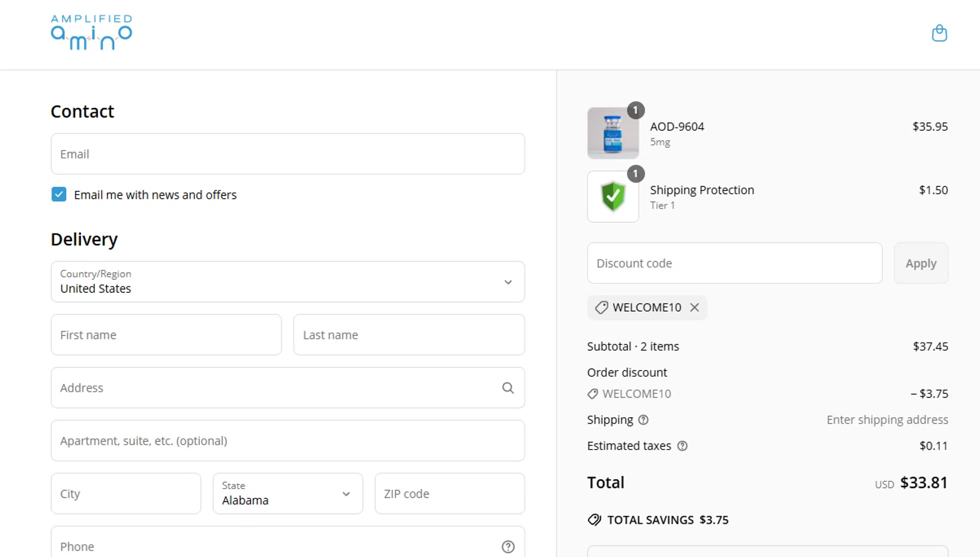Image resolution: width=980 pixels, height=557 pixels.
Task: Click the $1.50 shipping protection price
Action: (933, 190)
